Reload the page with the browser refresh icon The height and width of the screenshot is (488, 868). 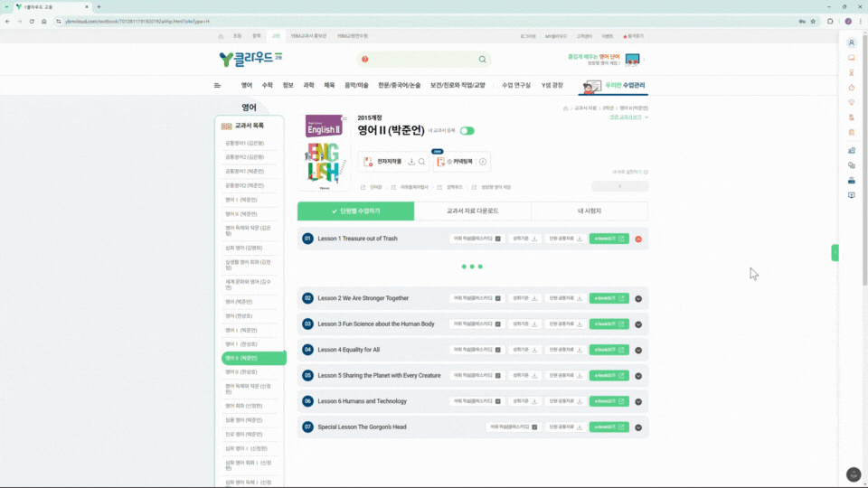[32, 22]
